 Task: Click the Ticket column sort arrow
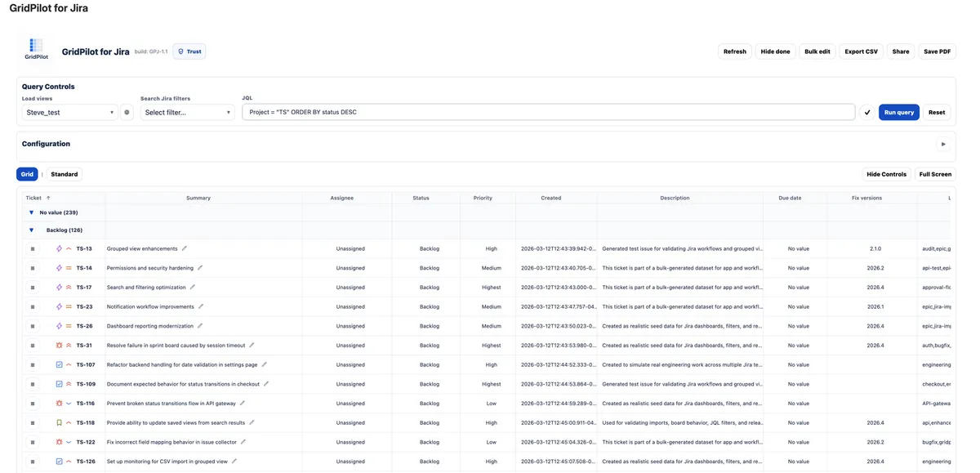pyautogui.click(x=48, y=198)
